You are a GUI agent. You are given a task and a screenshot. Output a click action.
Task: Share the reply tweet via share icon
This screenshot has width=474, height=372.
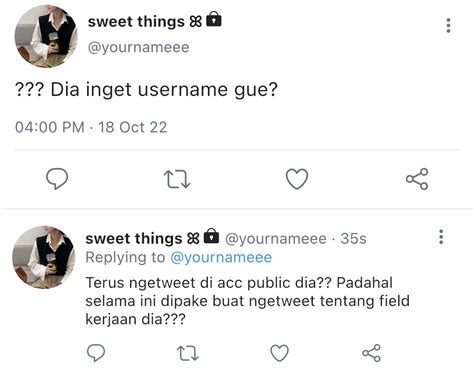pyautogui.click(x=371, y=353)
